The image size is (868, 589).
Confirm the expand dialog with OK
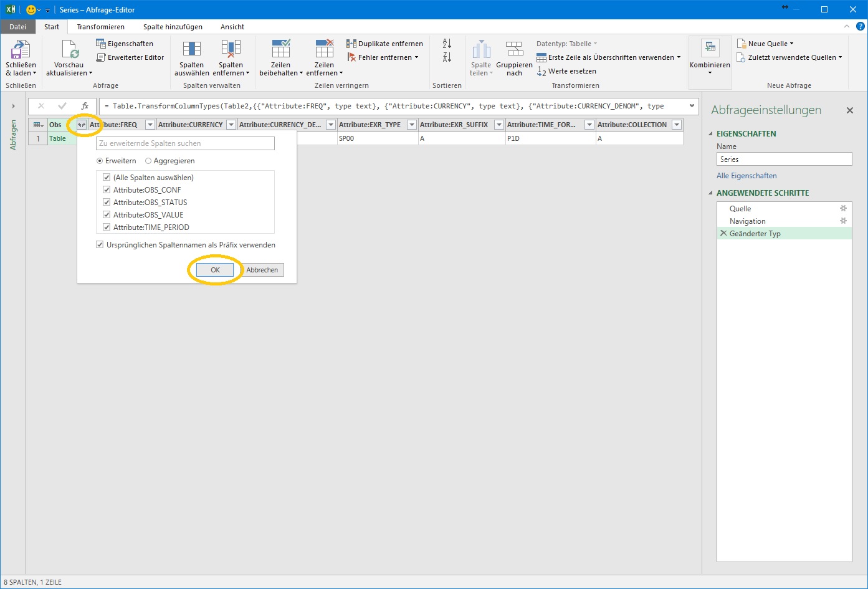[214, 269]
